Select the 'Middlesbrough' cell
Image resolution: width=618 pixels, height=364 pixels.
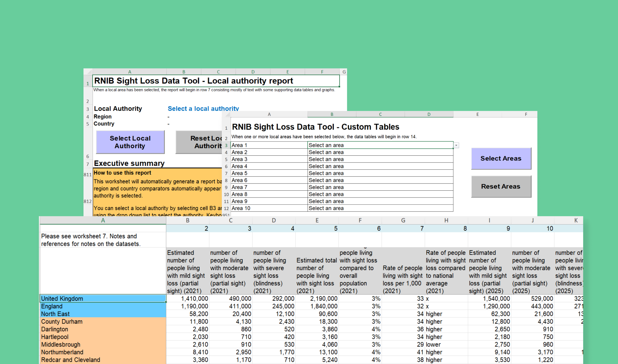103,344
